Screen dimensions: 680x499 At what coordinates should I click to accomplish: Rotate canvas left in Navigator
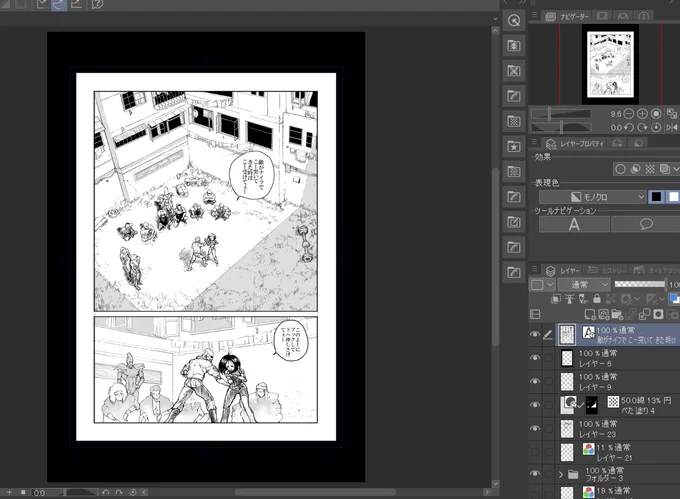[x=628, y=127]
